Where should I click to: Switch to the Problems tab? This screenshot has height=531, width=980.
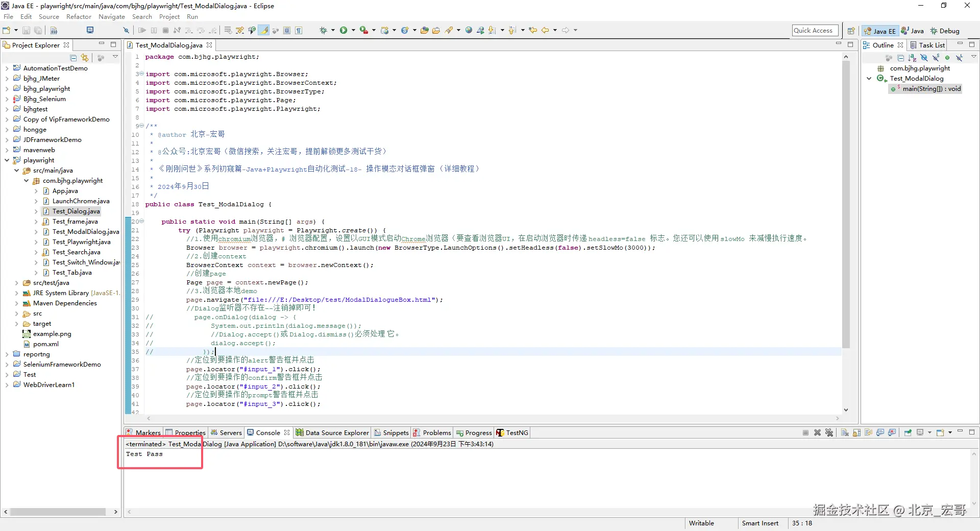tap(432, 433)
